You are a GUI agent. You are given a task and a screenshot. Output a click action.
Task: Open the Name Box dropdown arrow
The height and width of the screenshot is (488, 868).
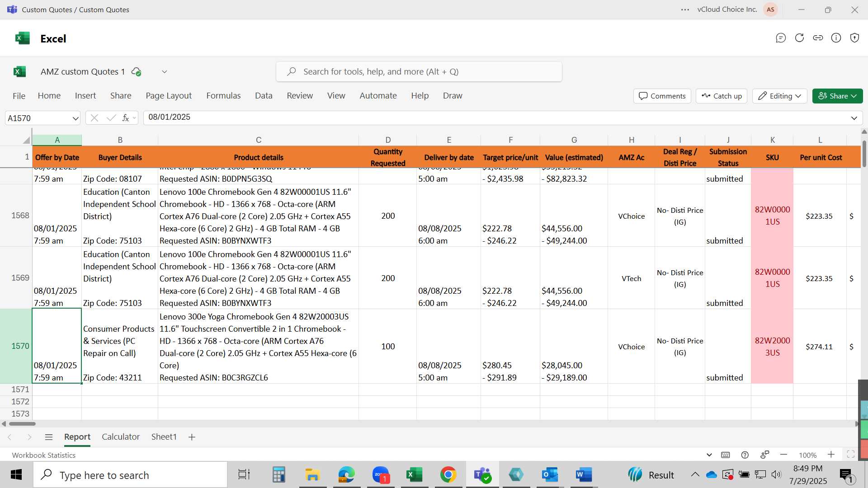pos(75,118)
